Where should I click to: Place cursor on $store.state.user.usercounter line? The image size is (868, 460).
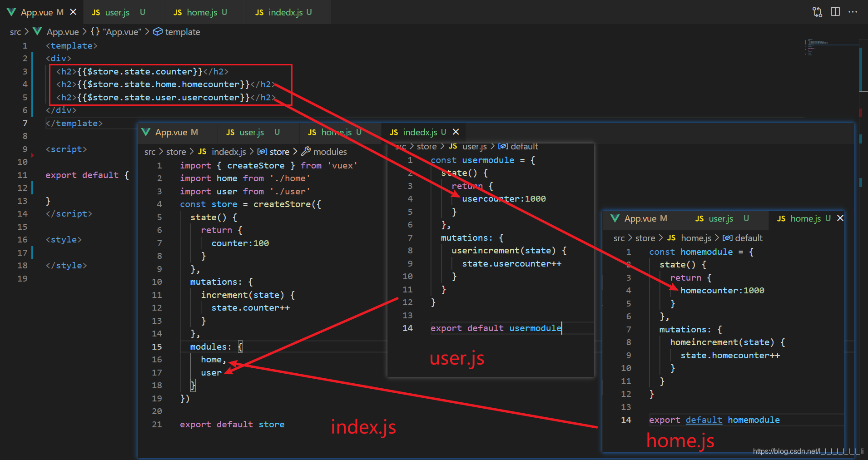click(166, 98)
